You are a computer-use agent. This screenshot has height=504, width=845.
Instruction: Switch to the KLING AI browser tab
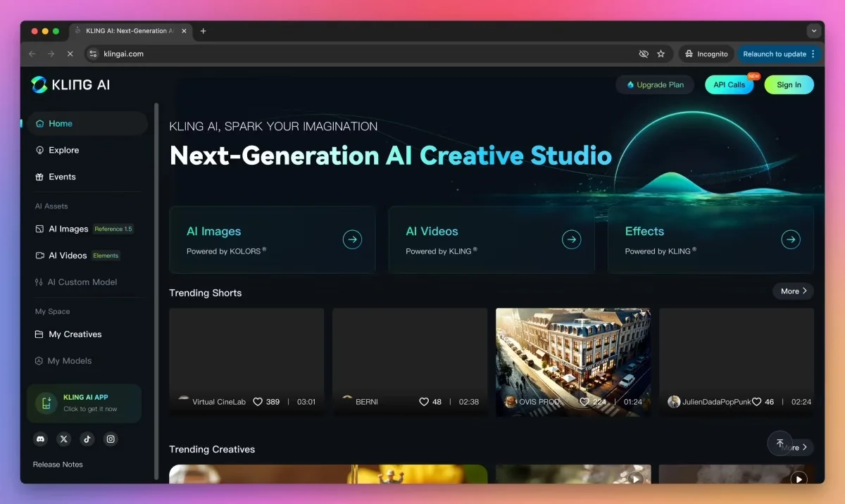coord(128,31)
